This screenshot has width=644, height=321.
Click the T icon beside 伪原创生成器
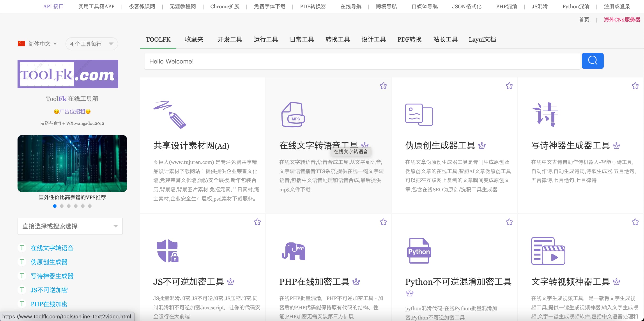(x=22, y=262)
